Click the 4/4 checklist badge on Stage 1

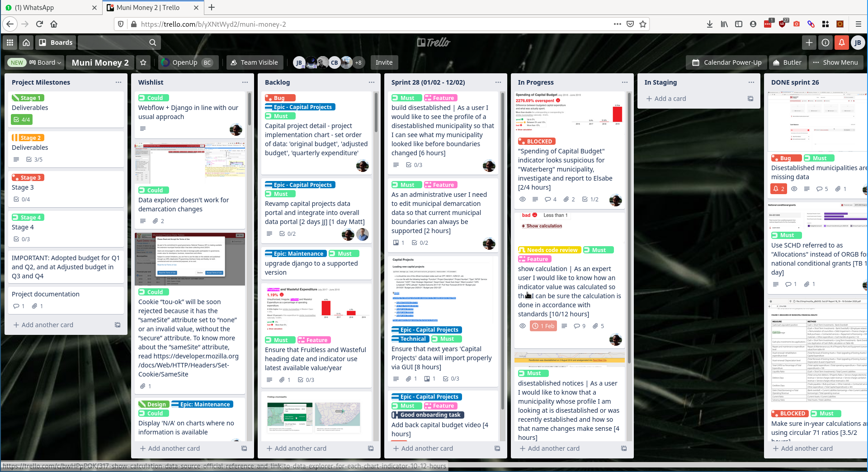(22, 119)
